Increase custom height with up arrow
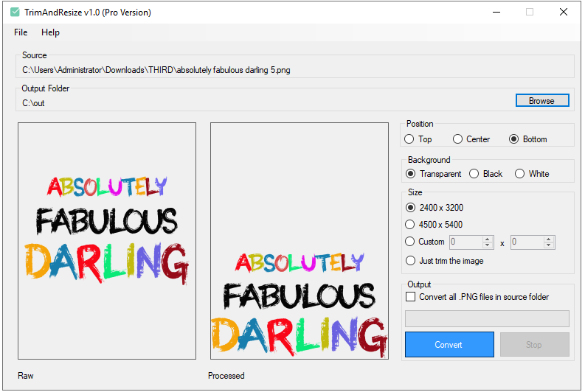 (x=549, y=239)
